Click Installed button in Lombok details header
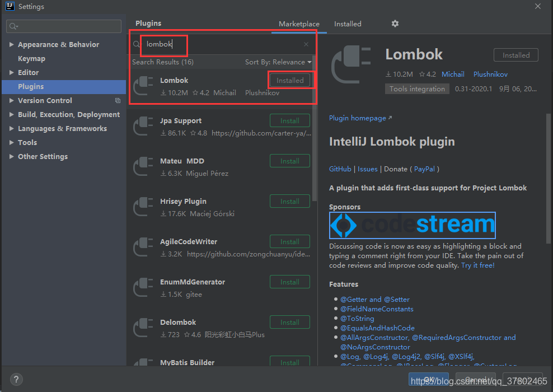Viewport: 553px width, 392px height. 516,55
